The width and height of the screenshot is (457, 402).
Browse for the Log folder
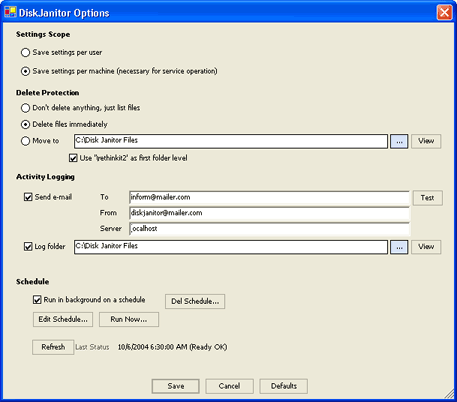coord(399,247)
